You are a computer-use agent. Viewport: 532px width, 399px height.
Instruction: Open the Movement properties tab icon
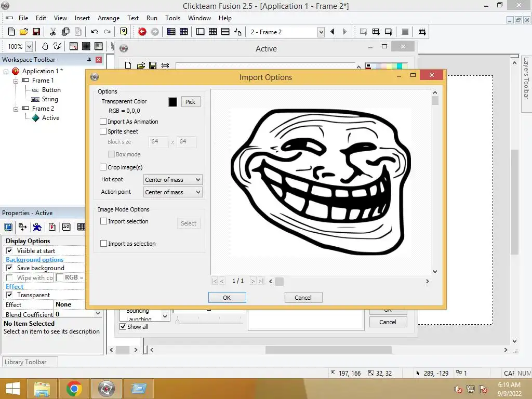(x=37, y=227)
